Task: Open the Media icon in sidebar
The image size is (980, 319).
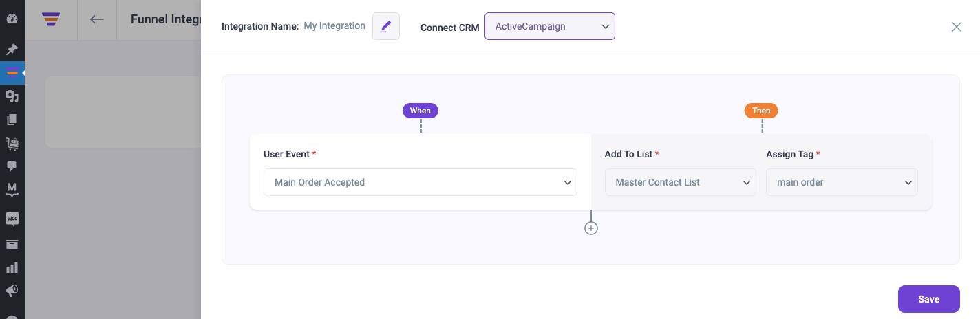Action: 12,96
